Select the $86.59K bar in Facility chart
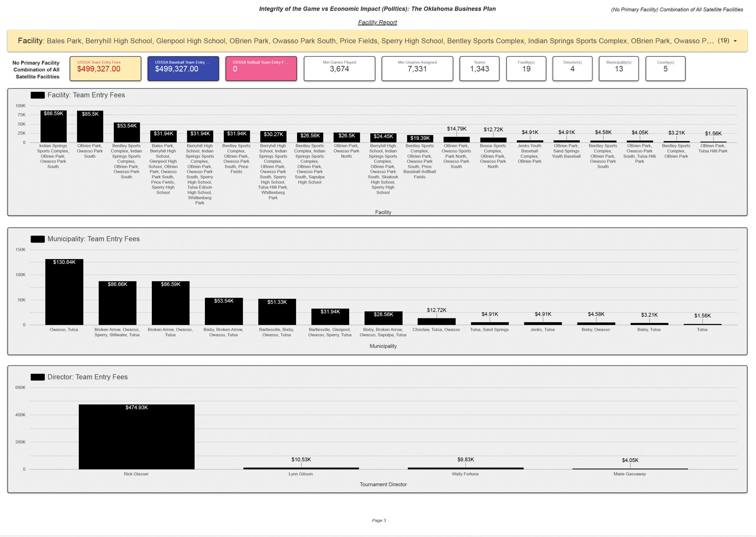Image resolution: width=756 pixels, height=537 pixels. [x=53, y=126]
